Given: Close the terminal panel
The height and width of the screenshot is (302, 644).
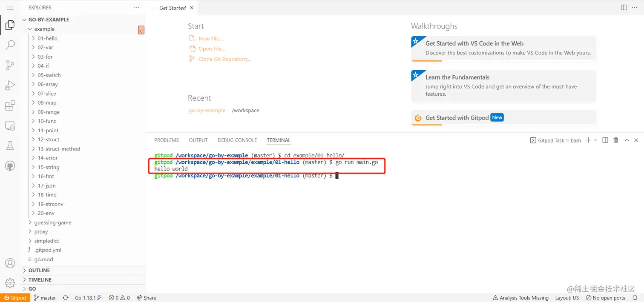Looking at the screenshot, I should tap(636, 140).
